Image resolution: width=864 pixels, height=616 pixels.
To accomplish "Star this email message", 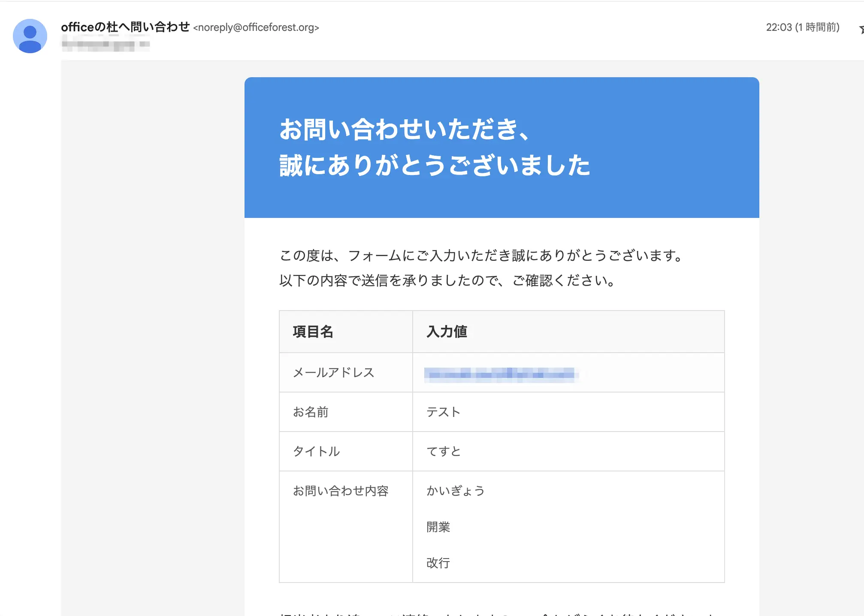I will (861, 29).
